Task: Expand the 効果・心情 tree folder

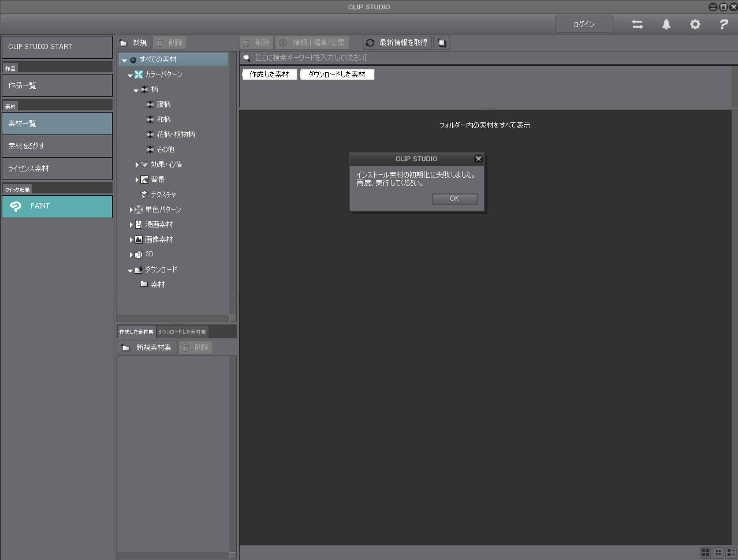Action: pyautogui.click(x=137, y=165)
